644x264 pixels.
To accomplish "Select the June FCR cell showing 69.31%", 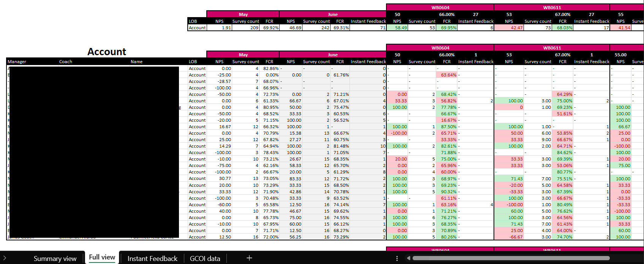I will tap(340, 28).
